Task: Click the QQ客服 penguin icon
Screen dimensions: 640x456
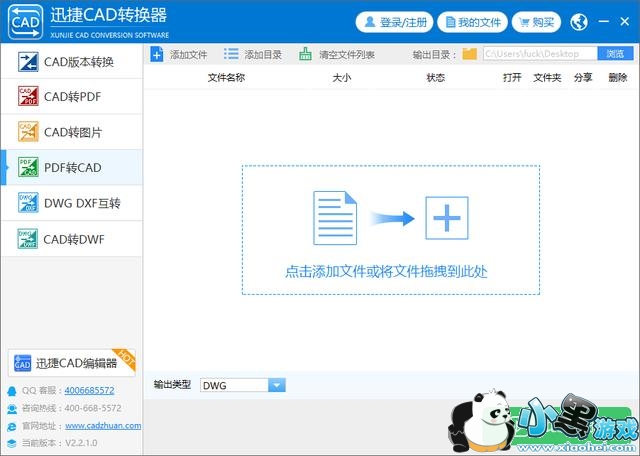Action: [x=12, y=391]
